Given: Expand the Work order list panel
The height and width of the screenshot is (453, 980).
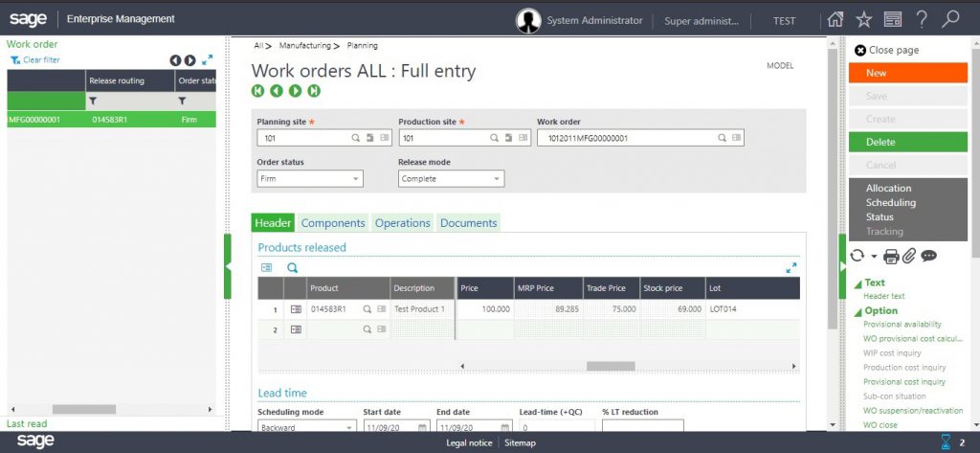Looking at the screenshot, I should pyautogui.click(x=208, y=60).
